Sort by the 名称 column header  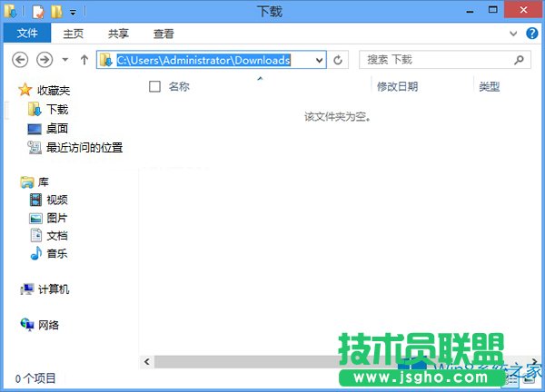click(179, 86)
